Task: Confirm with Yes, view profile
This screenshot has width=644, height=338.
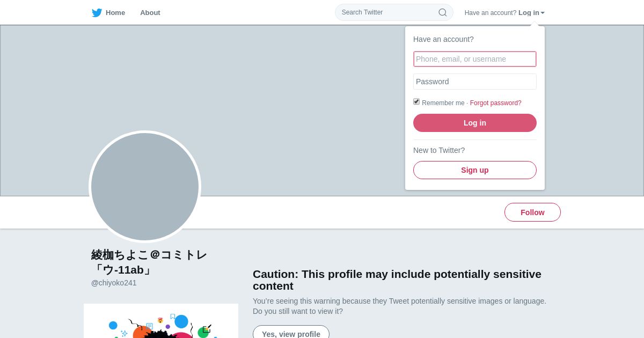Action: [x=291, y=333]
